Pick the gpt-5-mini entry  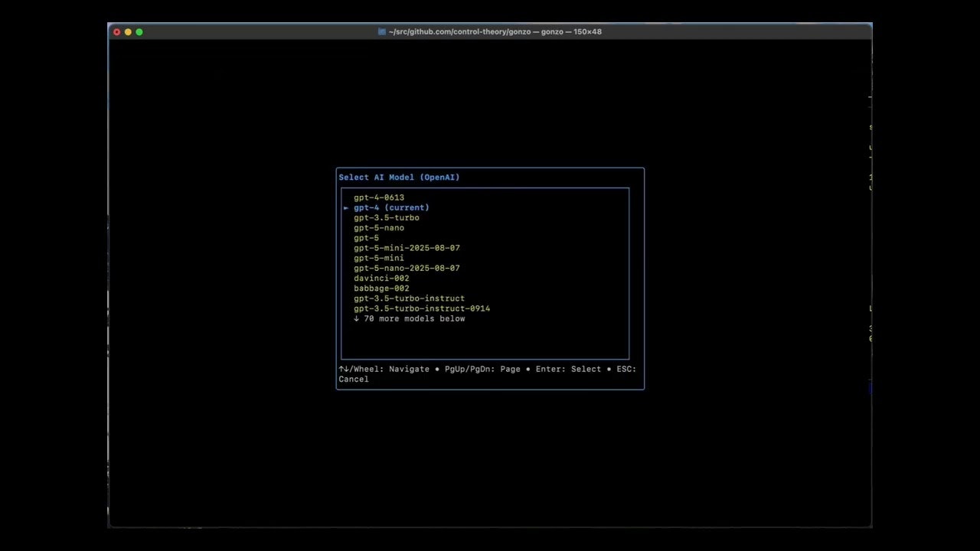pyautogui.click(x=379, y=258)
